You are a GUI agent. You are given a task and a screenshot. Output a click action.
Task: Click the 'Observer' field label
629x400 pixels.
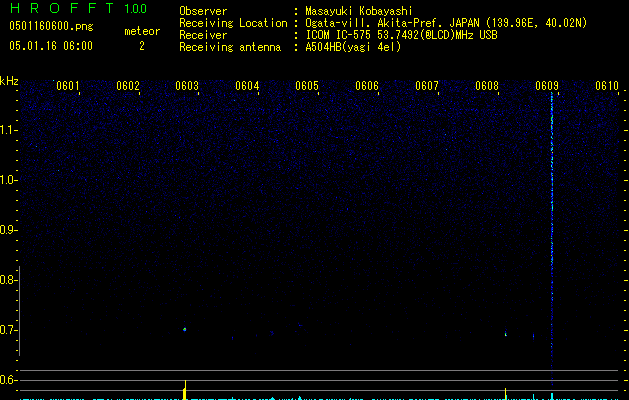pyautogui.click(x=203, y=11)
